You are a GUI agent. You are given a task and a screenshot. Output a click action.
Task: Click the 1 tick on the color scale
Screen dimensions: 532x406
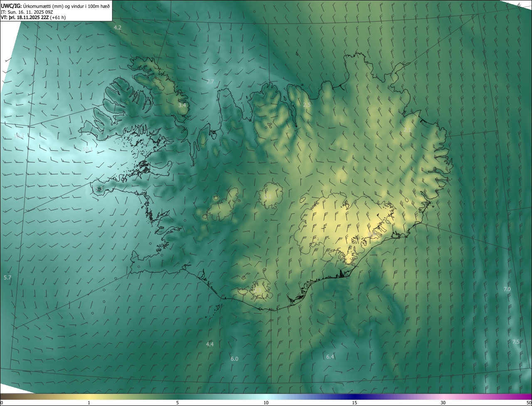pos(89,403)
